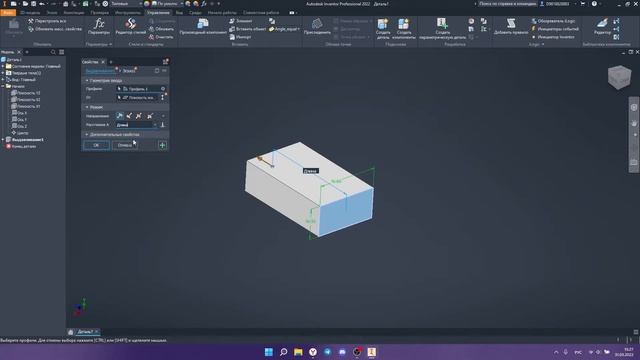The width and height of the screenshot is (640, 360).
Task: Open the Windows Start menu
Action: click(x=269, y=352)
